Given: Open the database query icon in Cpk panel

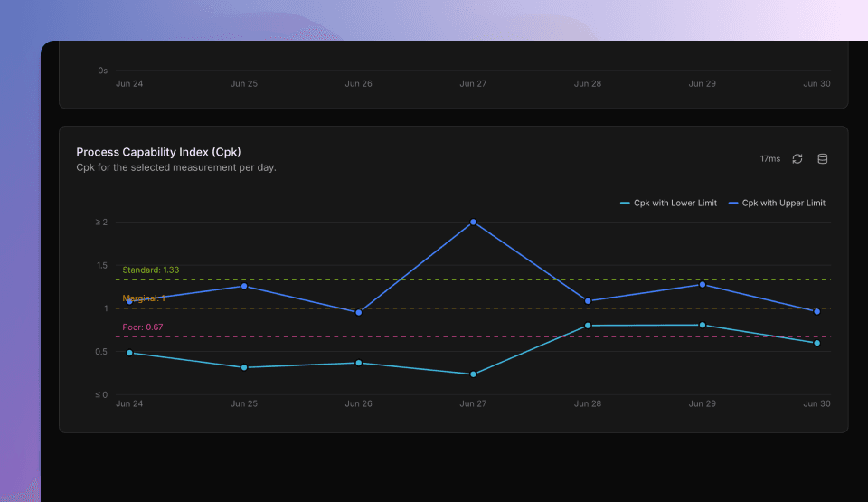Looking at the screenshot, I should (x=823, y=159).
